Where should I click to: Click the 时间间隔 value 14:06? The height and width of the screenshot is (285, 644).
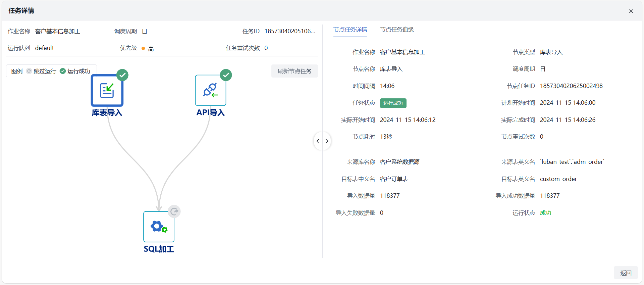coord(387,86)
